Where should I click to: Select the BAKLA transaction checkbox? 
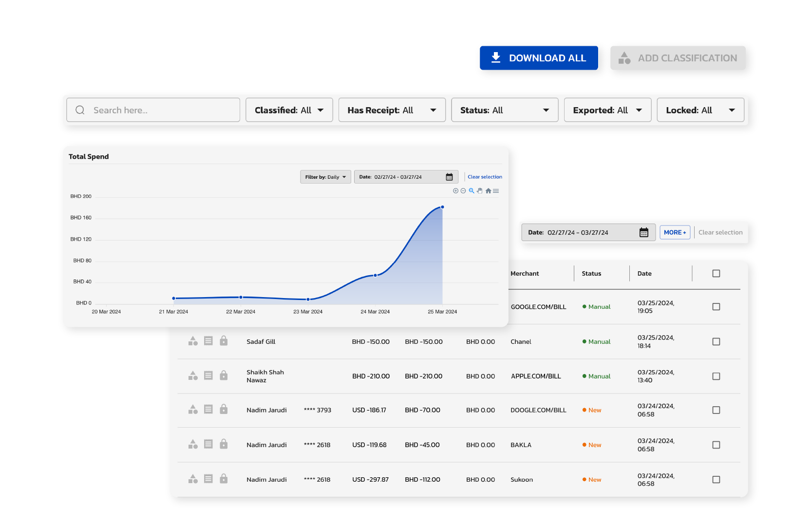[x=716, y=445]
